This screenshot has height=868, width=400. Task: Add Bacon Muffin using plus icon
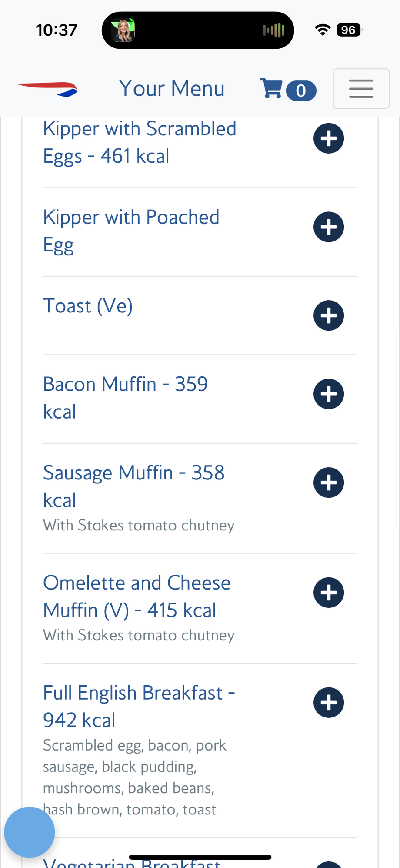[329, 394]
